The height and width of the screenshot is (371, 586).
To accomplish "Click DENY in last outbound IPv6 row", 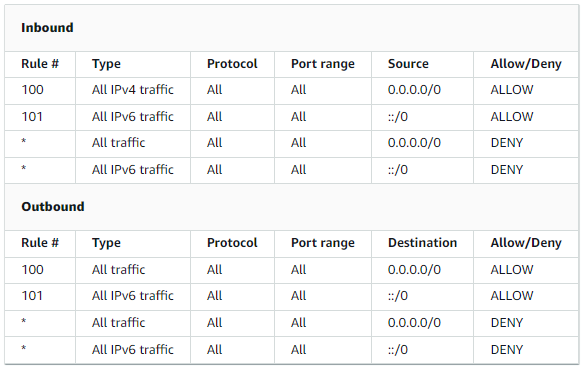I will 507,349.
